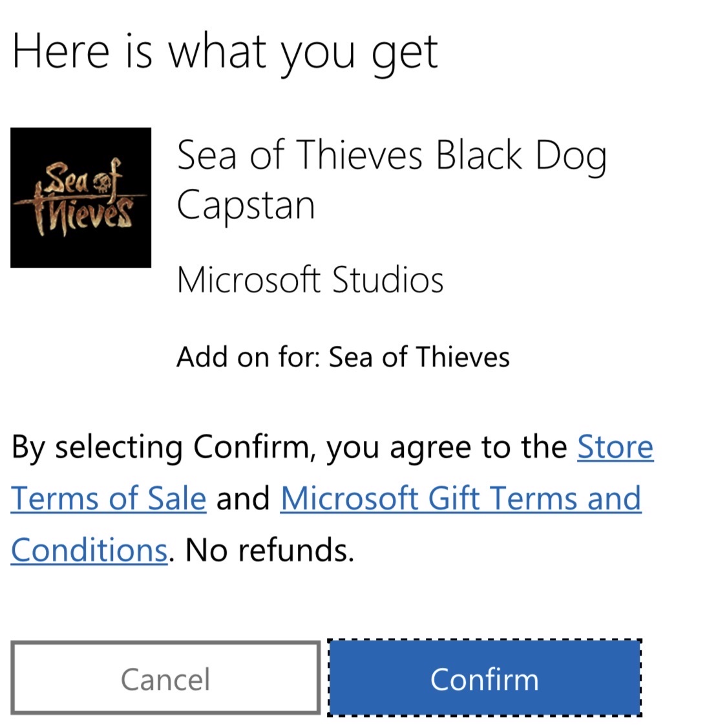Click the title Sea of Thieves Black Dog Capstan
The image size is (727, 728).
(392, 180)
